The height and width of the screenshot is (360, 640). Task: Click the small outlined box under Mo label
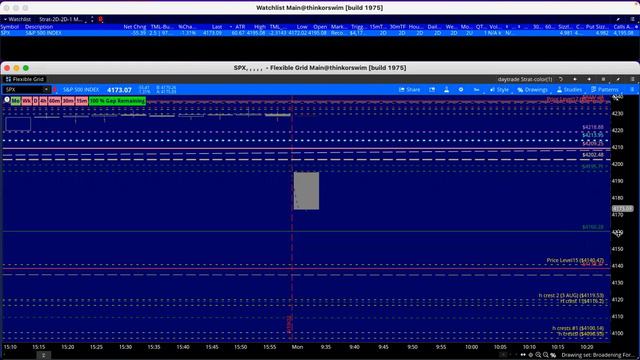[x=18, y=124]
